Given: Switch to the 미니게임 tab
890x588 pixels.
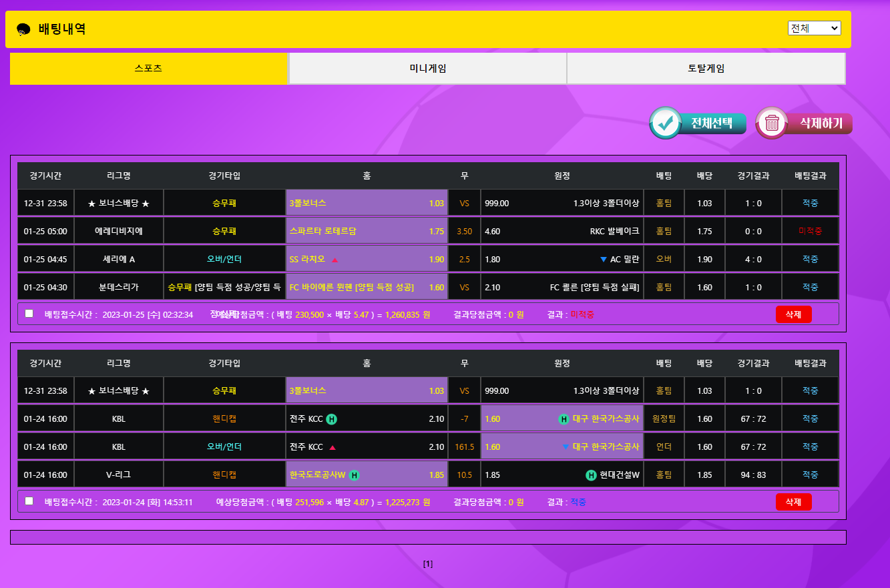Looking at the screenshot, I should tap(427, 69).
